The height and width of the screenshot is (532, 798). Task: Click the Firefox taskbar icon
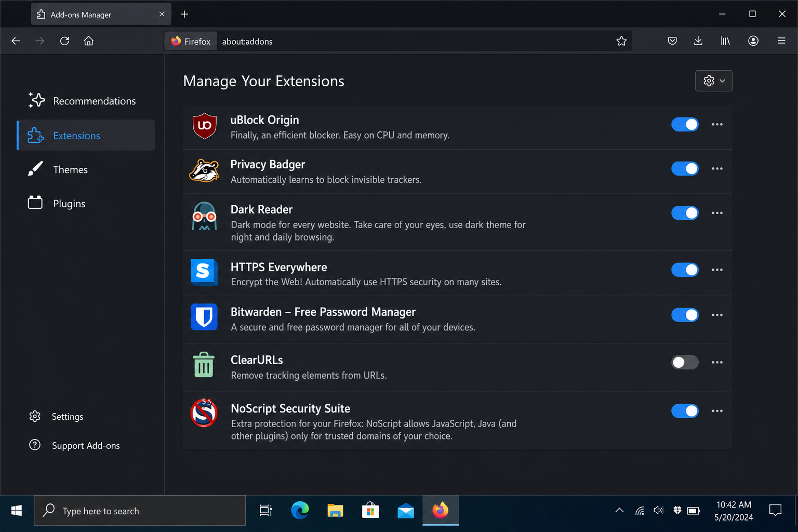(x=441, y=511)
